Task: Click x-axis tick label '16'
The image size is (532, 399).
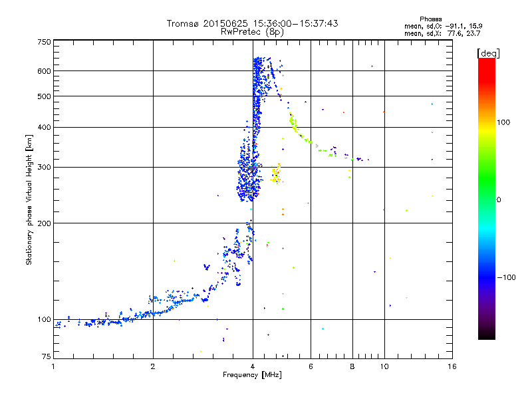Action: point(452,366)
